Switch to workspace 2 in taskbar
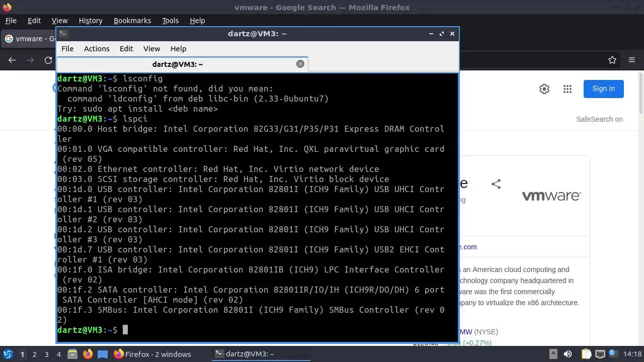 coord(34,354)
